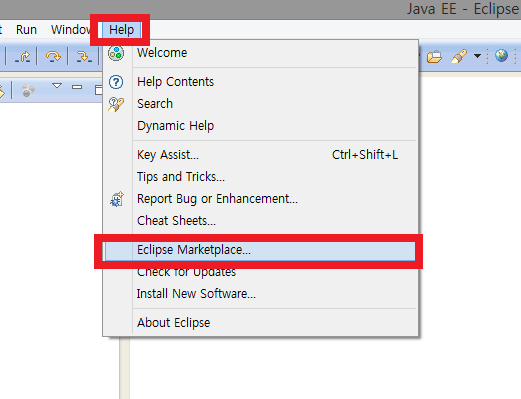Click the Open Type folder toolbar icon
The width and height of the screenshot is (521, 399).
(434, 56)
